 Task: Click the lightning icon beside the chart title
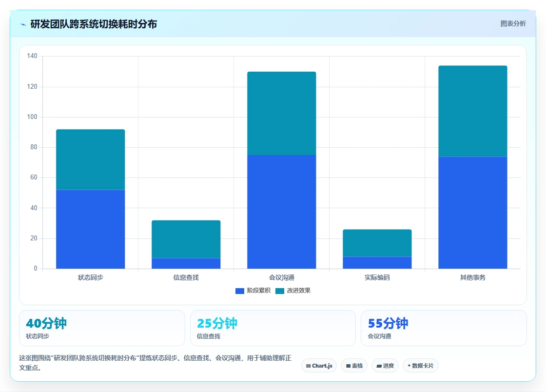click(23, 24)
